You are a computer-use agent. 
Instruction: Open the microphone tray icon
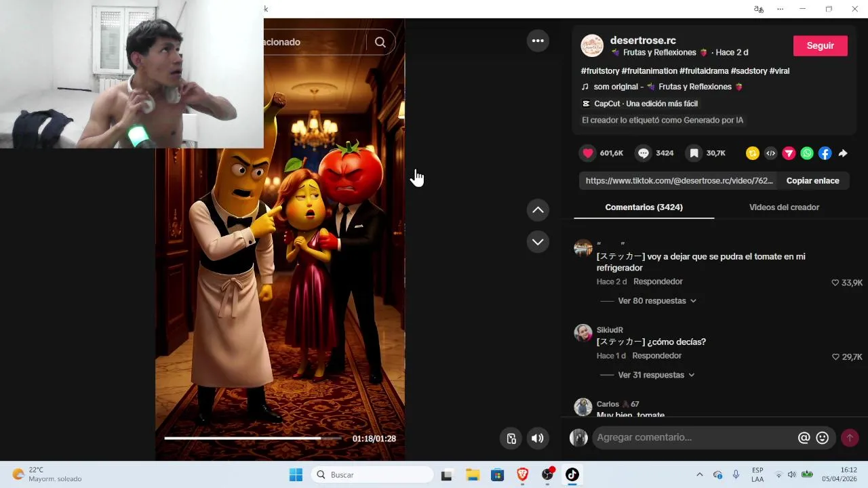pos(736,475)
